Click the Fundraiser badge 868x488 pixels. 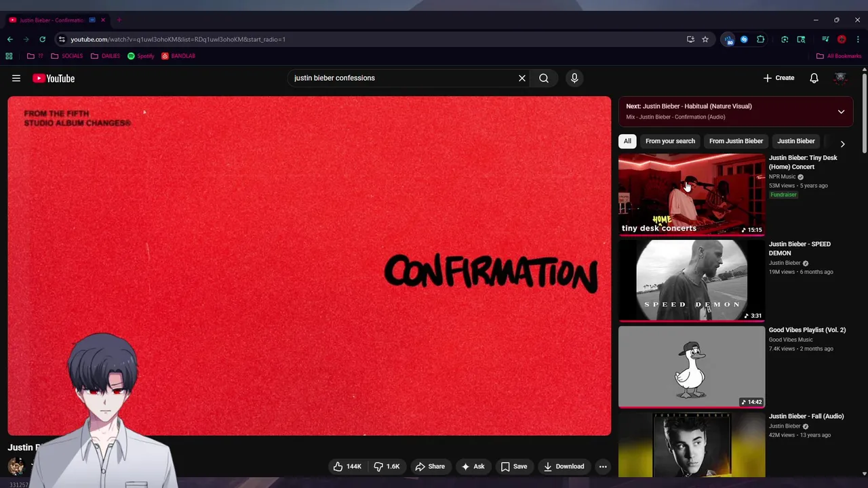click(x=783, y=195)
